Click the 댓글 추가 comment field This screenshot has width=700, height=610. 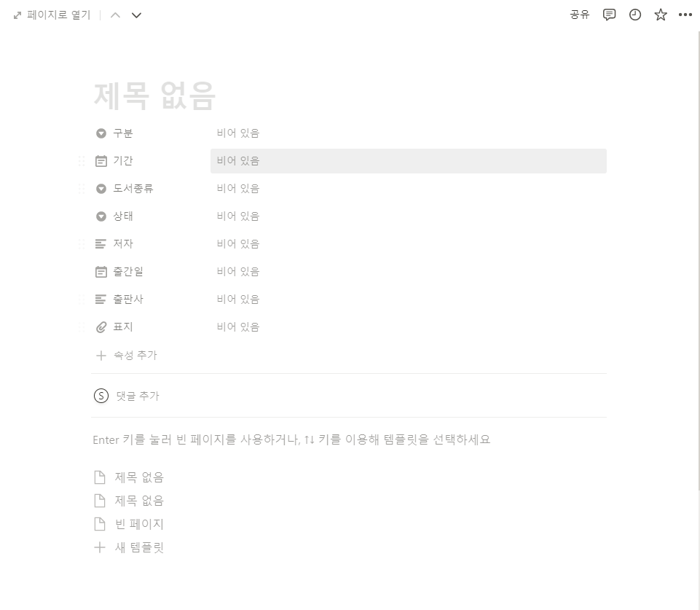point(138,396)
